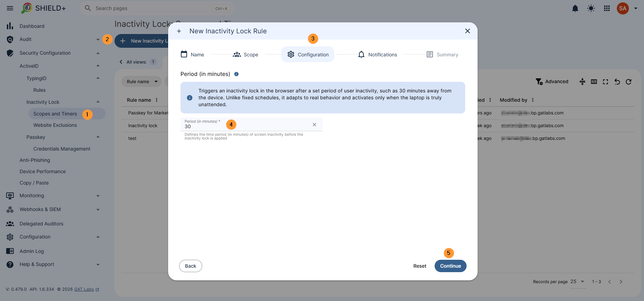Click the info icon next to Period heading
644x301 pixels.
coord(236,74)
